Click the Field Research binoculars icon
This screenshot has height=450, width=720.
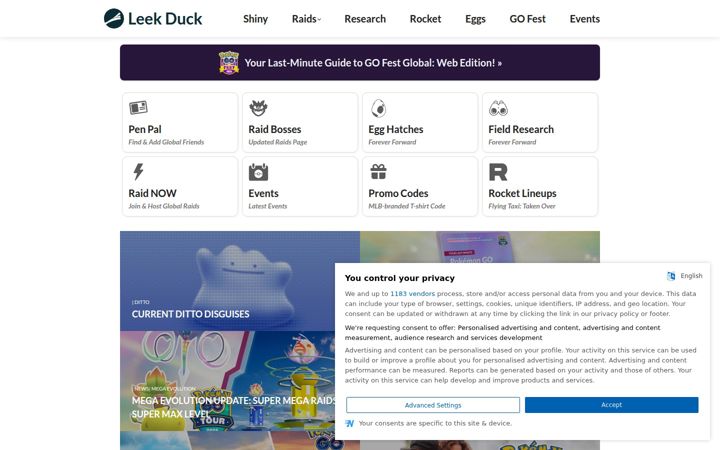pos(498,108)
